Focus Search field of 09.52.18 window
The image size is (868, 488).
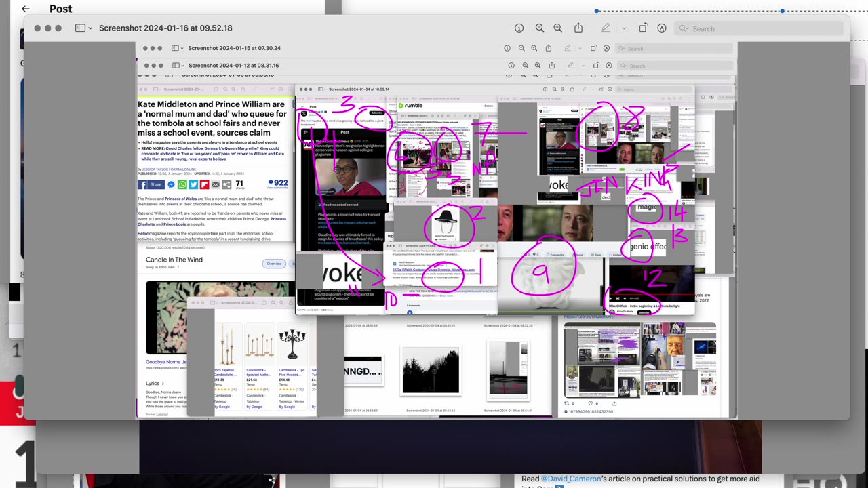[758, 28]
